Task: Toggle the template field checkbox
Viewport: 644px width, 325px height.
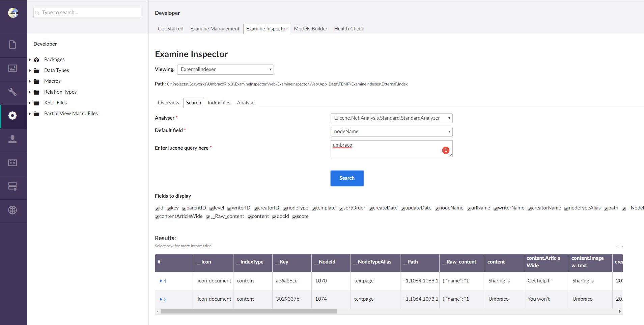Action: 314,208
